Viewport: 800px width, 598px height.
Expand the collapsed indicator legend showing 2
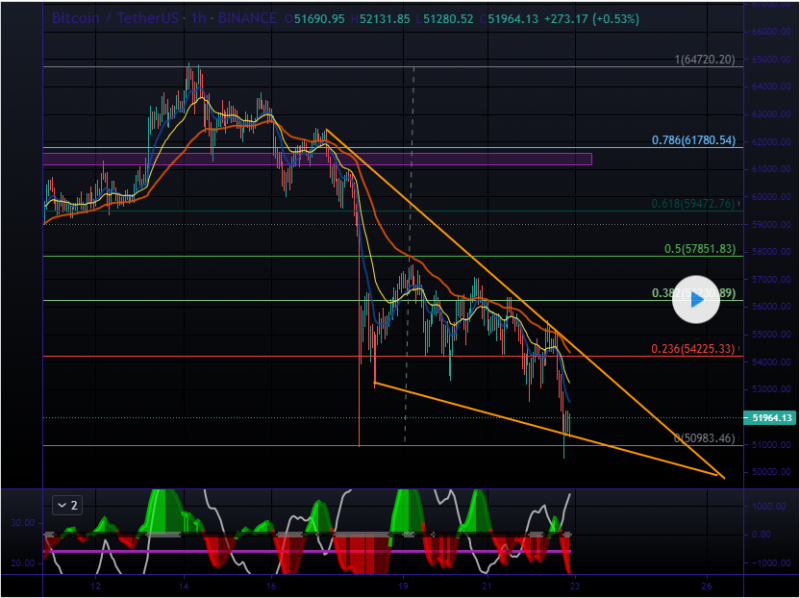[x=67, y=504]
